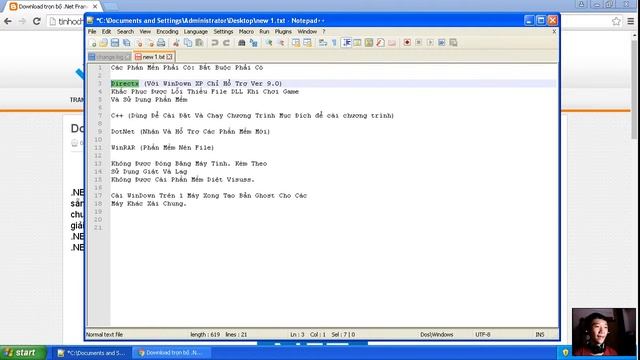Print the document via Print icon

point(161,43)
